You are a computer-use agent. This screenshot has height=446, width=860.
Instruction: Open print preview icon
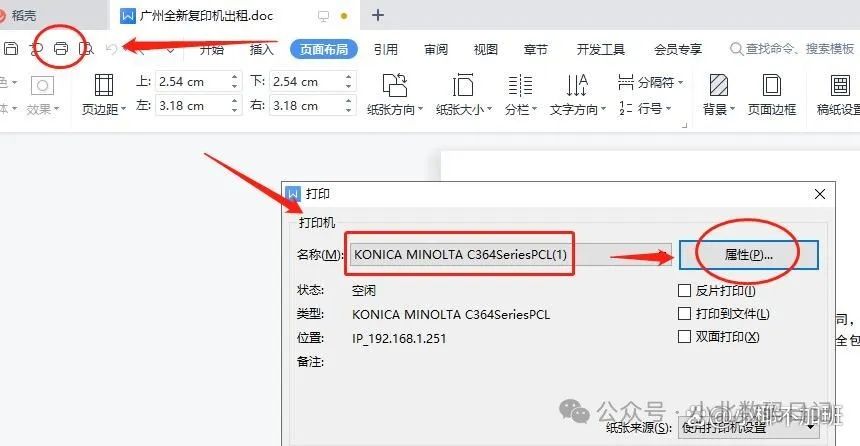(86, 49)
